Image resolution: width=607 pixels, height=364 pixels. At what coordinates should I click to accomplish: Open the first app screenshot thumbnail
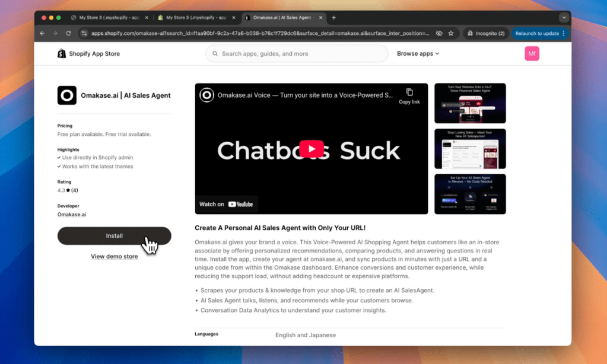coord(470,103)
